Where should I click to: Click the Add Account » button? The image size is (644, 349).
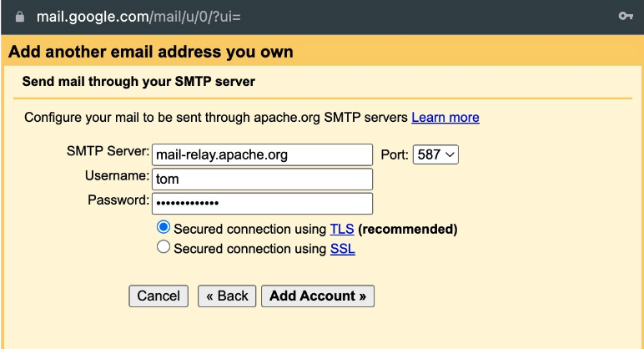coord(318,296)
